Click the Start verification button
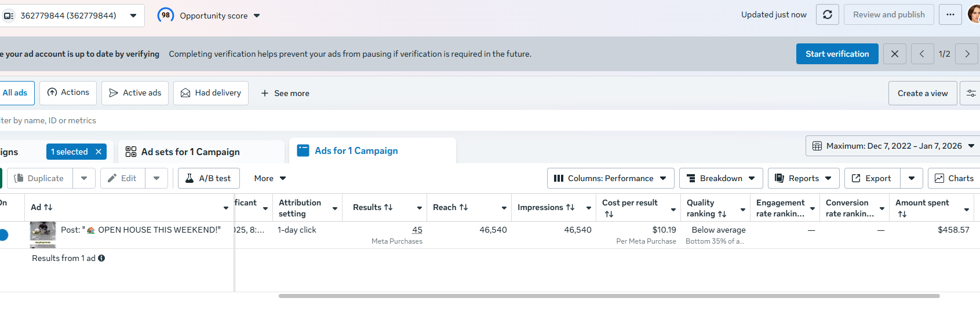 click(837, 54)
